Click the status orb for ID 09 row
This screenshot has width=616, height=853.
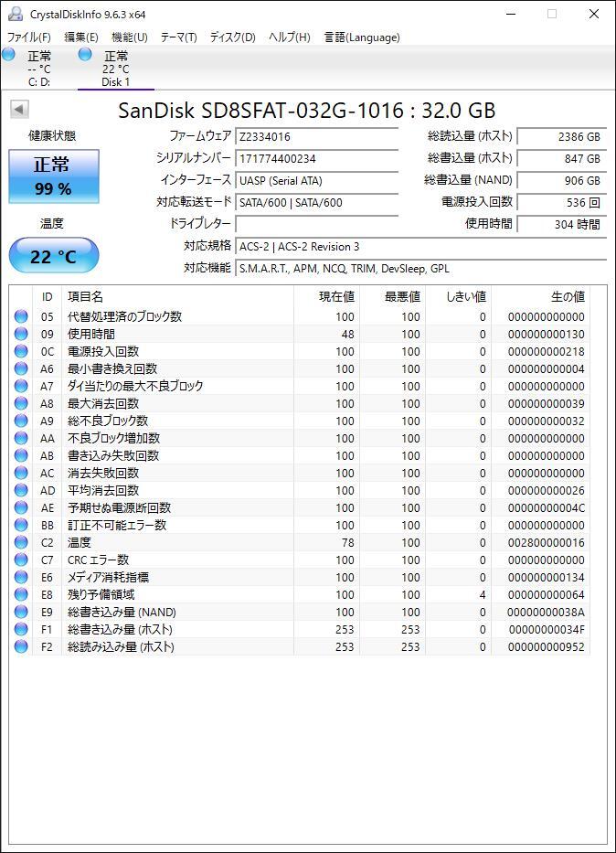click(x=21, y=334)
